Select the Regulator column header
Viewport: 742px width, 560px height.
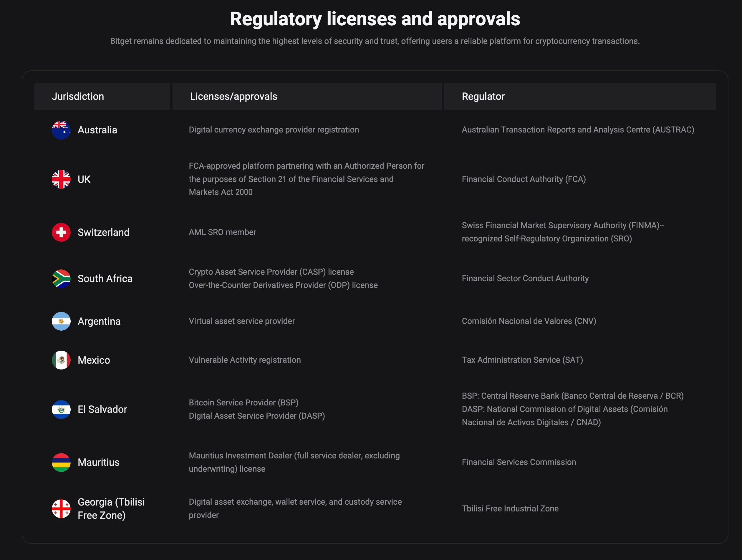[x=580, y=97]
